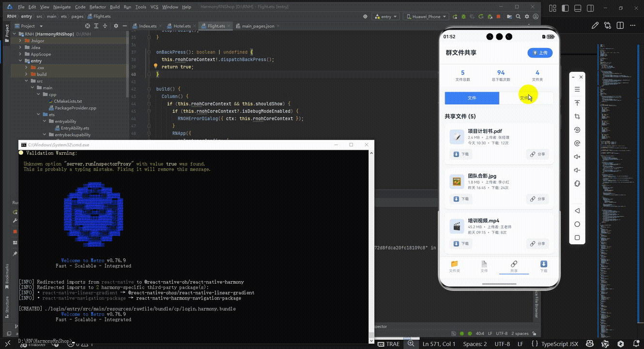Click the red stop button in IDE toolbar
This screenshot has width=644, height=349.
click(x=498, y=16)
